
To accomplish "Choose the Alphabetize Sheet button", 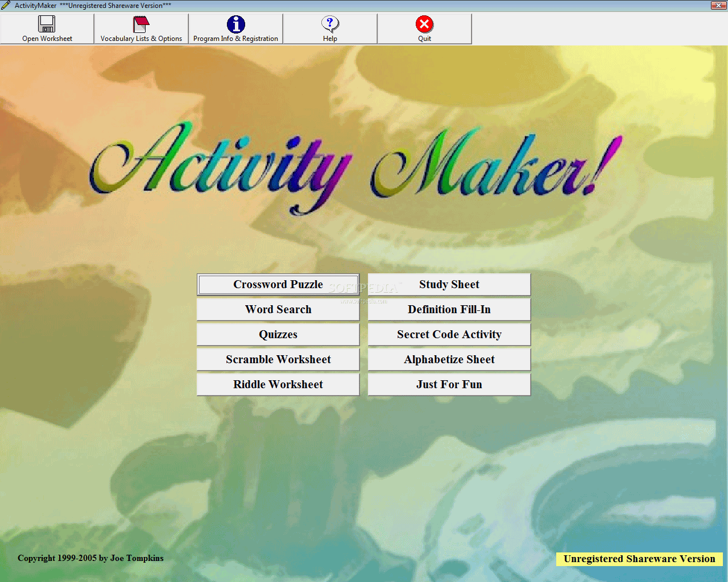I will [449, 360].
